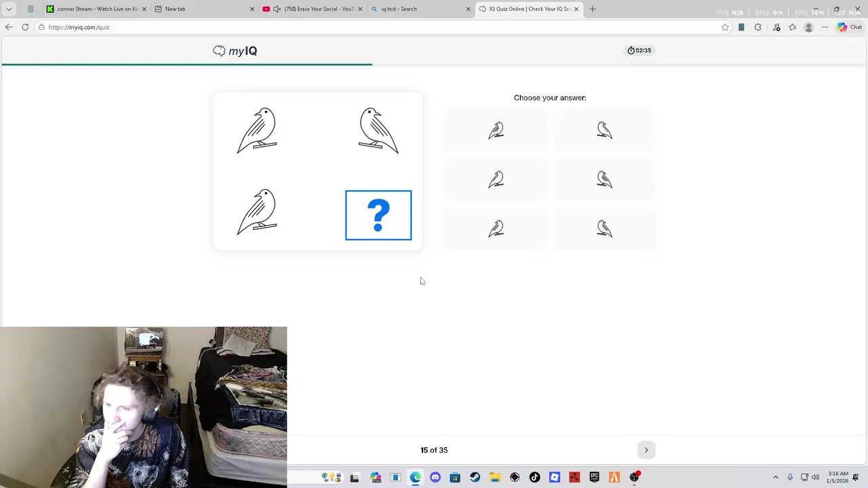Screen dimensions: 868x488
Task: Refresh the page
Action: click(25, 27)
